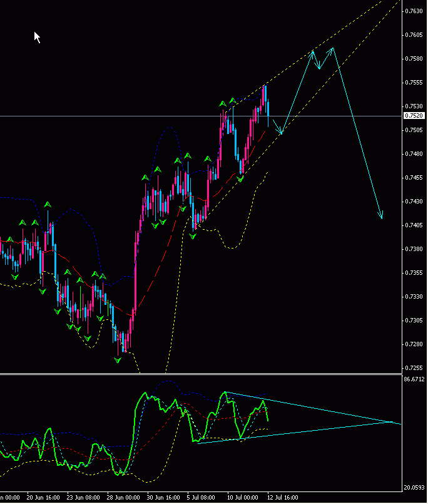This screenshot has height=504, width=428.
Task: Click down fractal arrow below 5 Jul low
Action: coord(193,236)
